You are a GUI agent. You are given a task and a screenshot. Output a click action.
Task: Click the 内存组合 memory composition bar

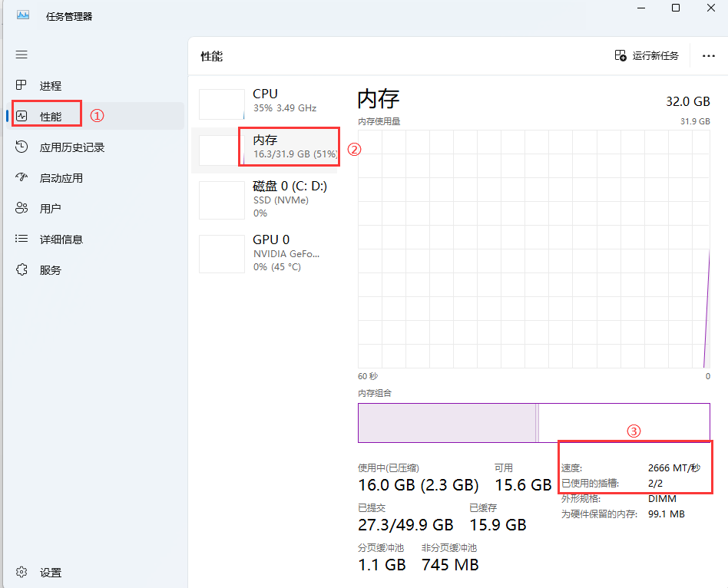pyautogui.click(x=534, y=423)
